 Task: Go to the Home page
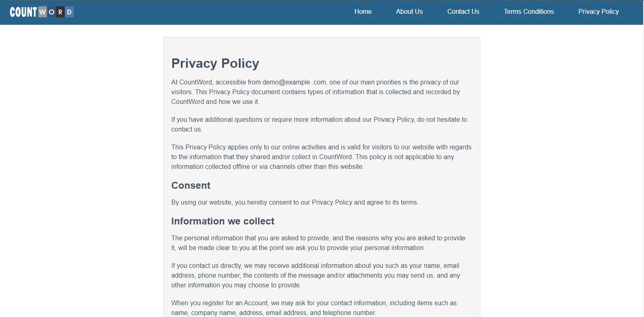point(363,12)
